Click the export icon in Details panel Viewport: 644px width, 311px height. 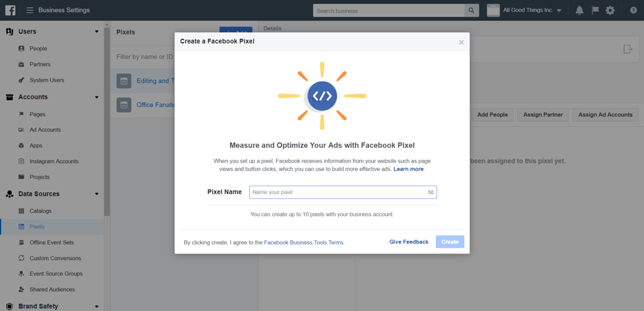627,49
